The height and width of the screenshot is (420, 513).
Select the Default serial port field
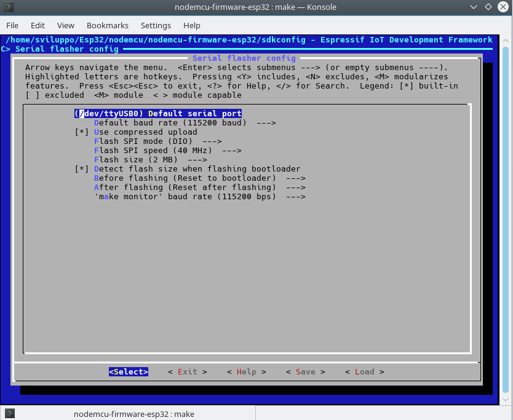(x=157, y=114)
